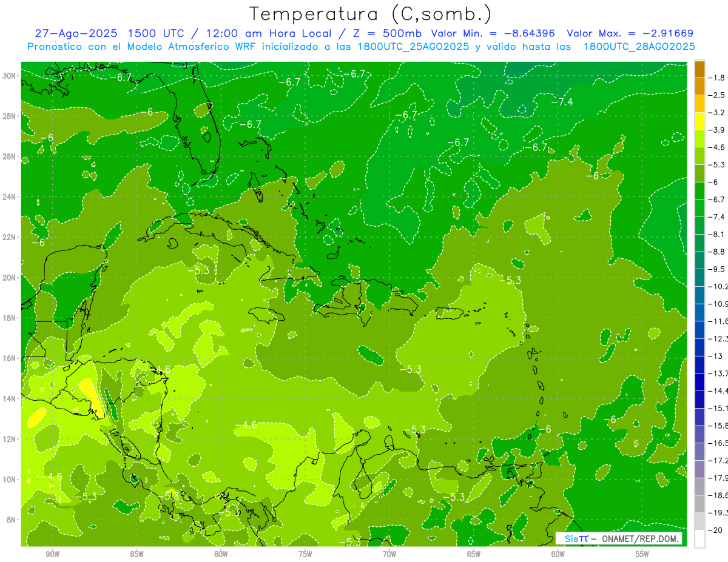Pick the dark blue swatch between -13 and -13.7
The height and width of the screenshot is (562, 728).
pos(699,364)
